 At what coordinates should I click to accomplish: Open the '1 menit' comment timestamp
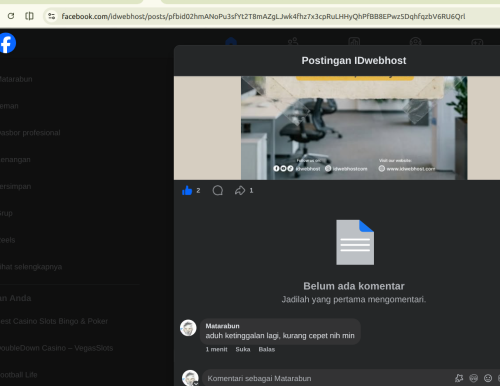click(x=216, y=349)
